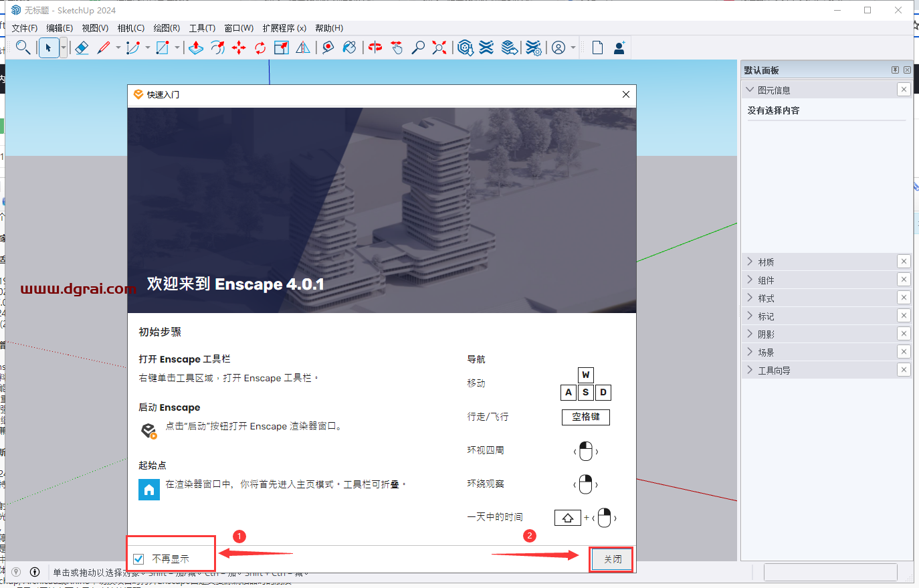This screenshot has width=919, height=588.
Task: Close the 材质 panel with its X
Action: 904,262
